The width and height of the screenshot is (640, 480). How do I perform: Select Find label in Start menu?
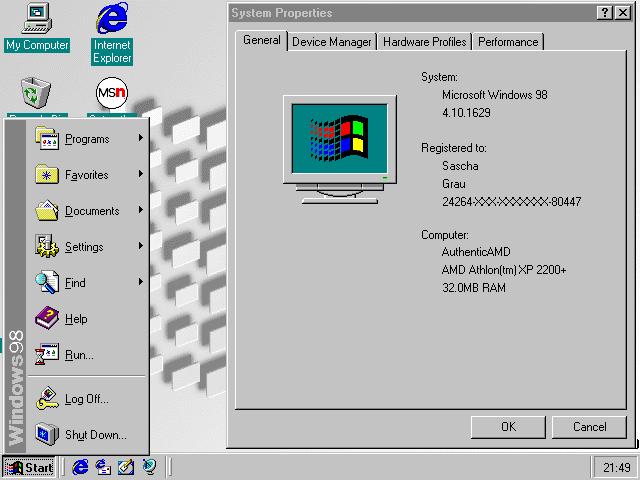(75, 283)
